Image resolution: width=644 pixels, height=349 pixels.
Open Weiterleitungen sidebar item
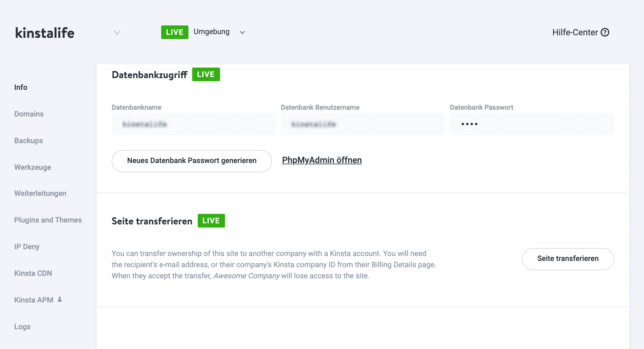40,193
